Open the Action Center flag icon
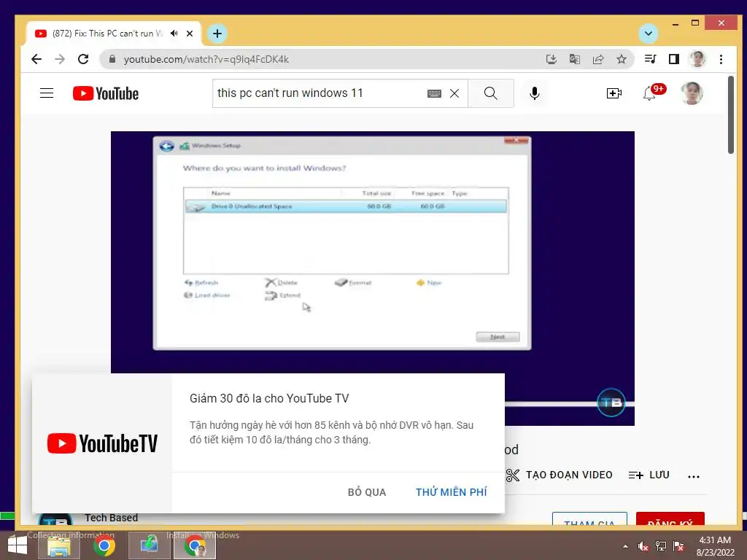747x560 pixels. click(678, 546)
